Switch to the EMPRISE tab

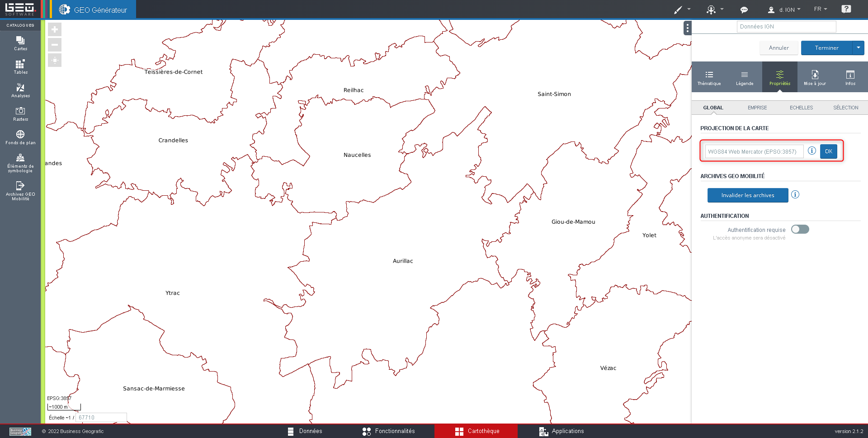click(x=757, y=108)
